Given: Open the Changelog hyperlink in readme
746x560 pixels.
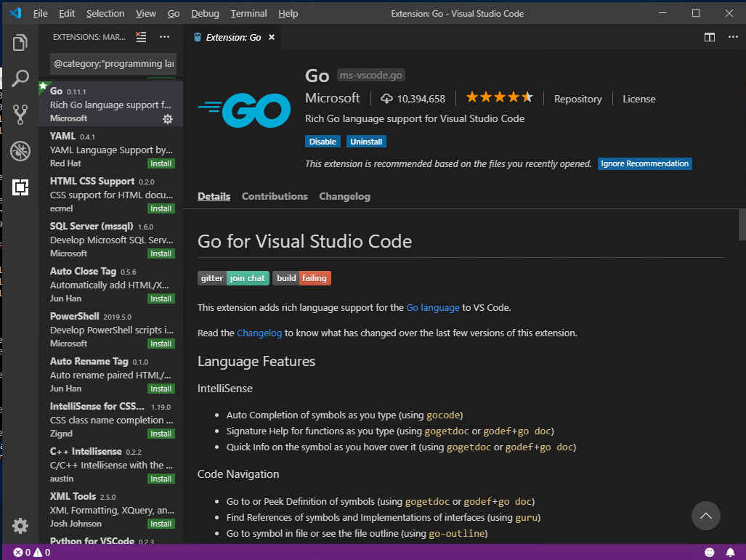Looking at the screenshot, I should pos(259,333).
